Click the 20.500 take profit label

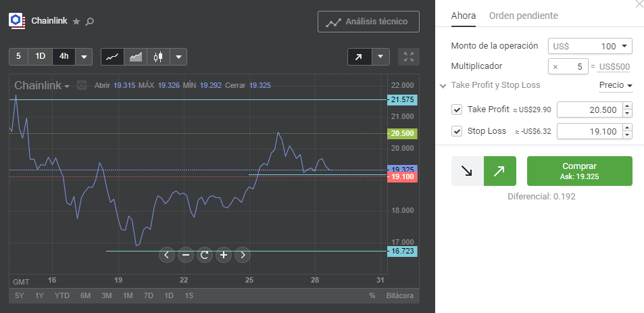click(x=402, y=133)
